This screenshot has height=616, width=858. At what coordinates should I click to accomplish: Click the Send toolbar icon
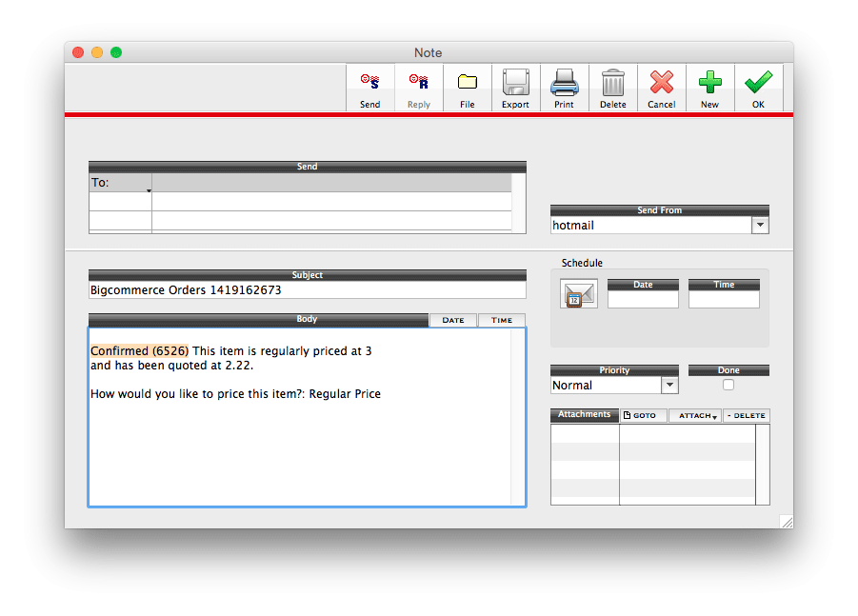click(x=369, y=82)
